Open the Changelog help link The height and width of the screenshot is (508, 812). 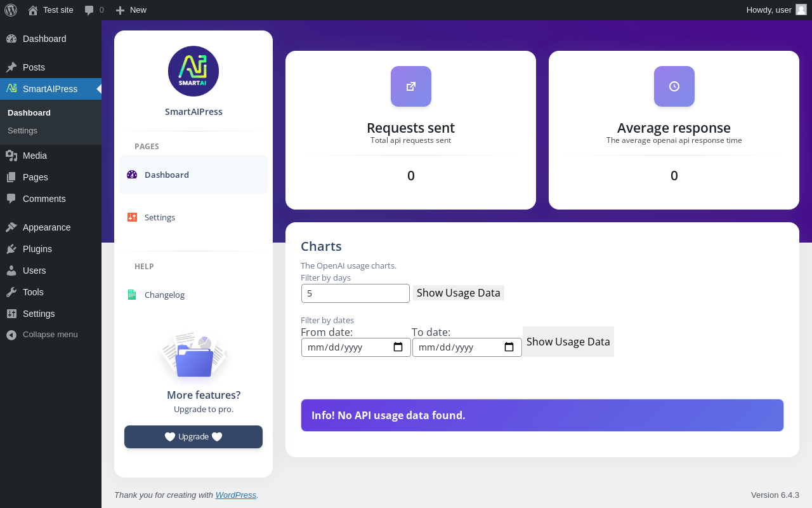point(193,295)
